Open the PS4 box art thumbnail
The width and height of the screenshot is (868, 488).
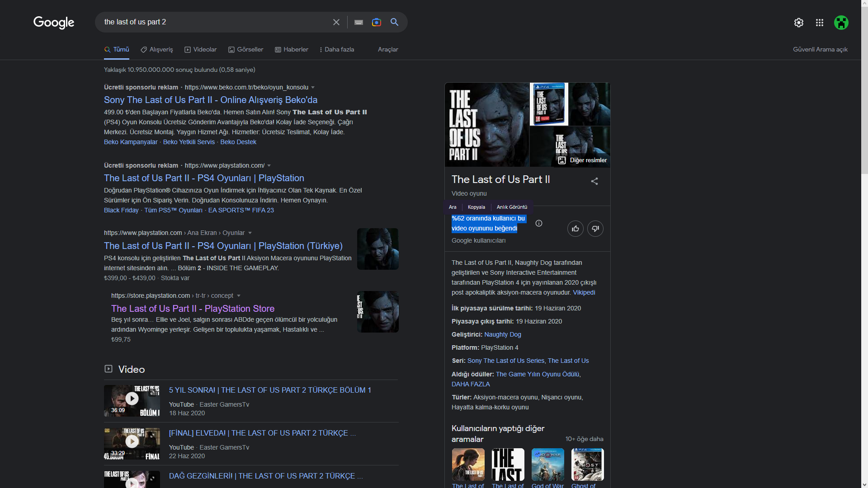[549, 104]
